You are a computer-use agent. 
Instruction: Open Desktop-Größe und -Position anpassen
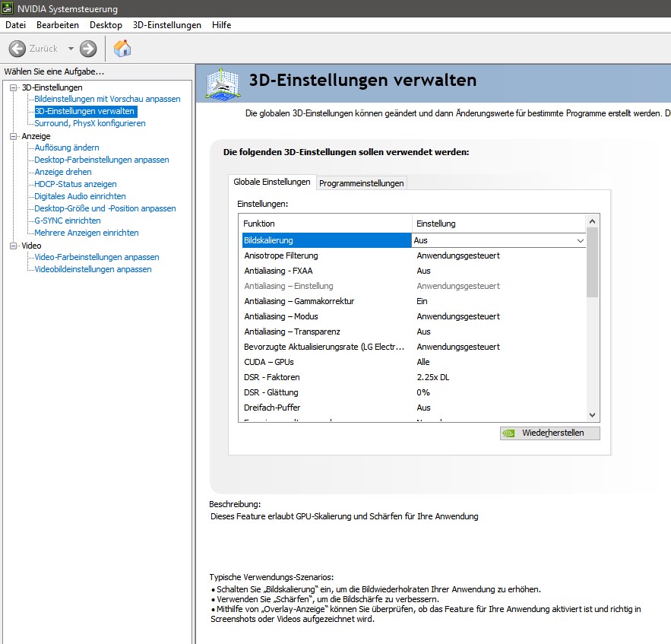(x=106, y=208)
